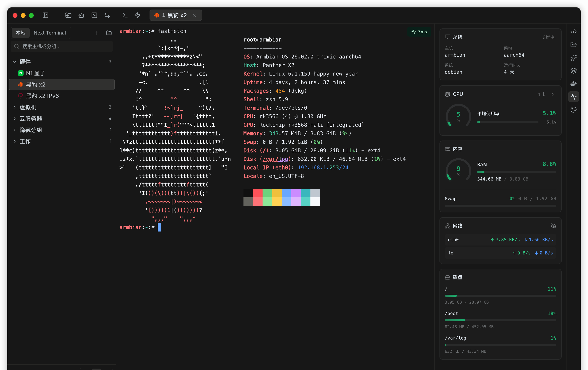588x370 pixels.
Task: Click the red color swatch in fastfetch output
Action: point(258,193)
